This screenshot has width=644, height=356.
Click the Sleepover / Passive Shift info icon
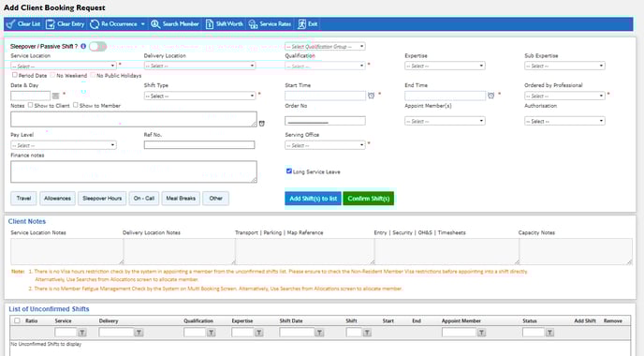(83, 47)
